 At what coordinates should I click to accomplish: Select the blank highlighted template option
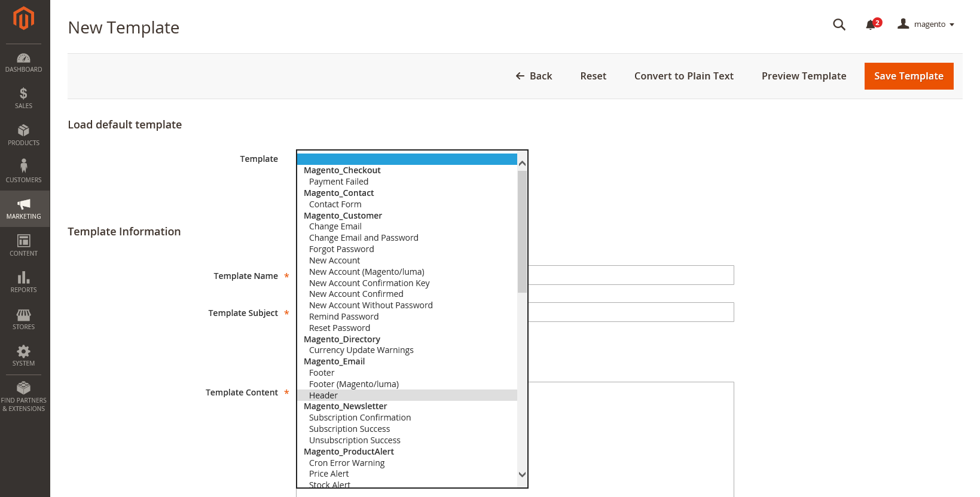pos(407,159)
